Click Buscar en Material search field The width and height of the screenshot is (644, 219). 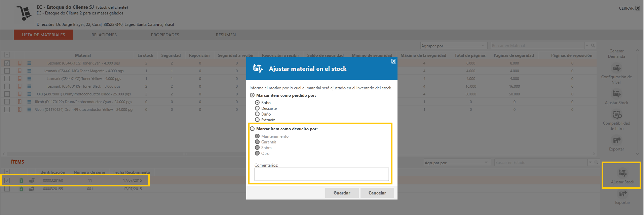pyautogui.click(x=537, y=46)
